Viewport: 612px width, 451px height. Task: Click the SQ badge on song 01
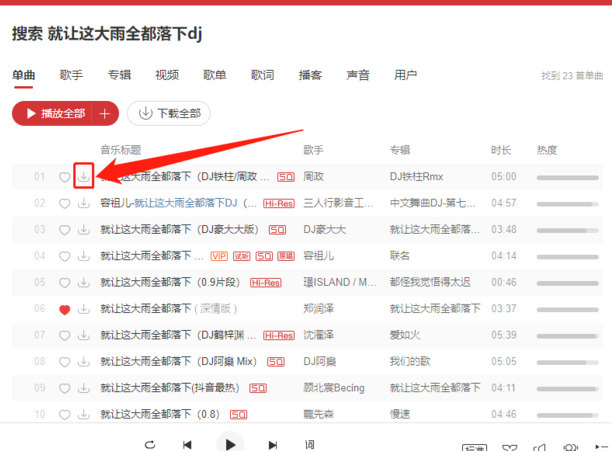pos(286,178)
